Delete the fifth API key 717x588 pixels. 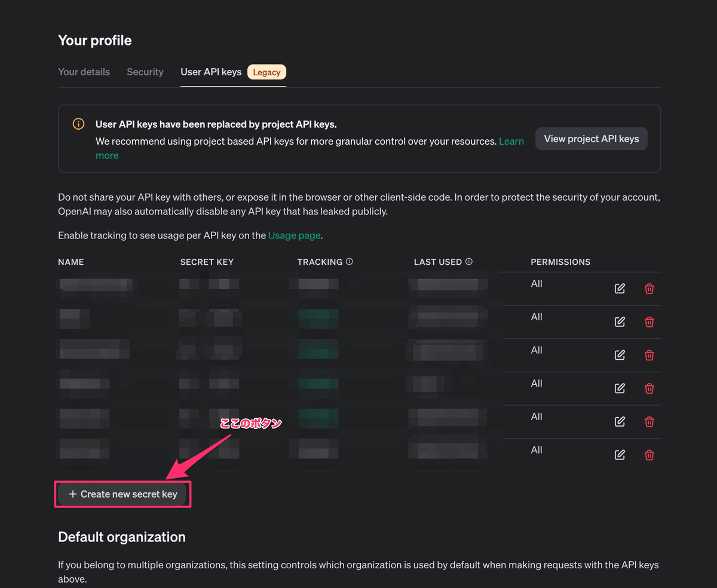[x=649, y=422]
